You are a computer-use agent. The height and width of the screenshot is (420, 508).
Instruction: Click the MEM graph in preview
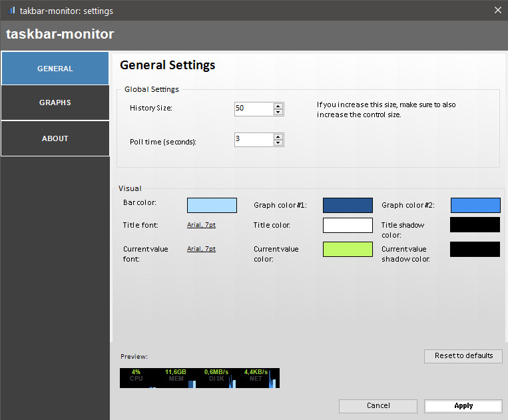(x=178, y=378)
